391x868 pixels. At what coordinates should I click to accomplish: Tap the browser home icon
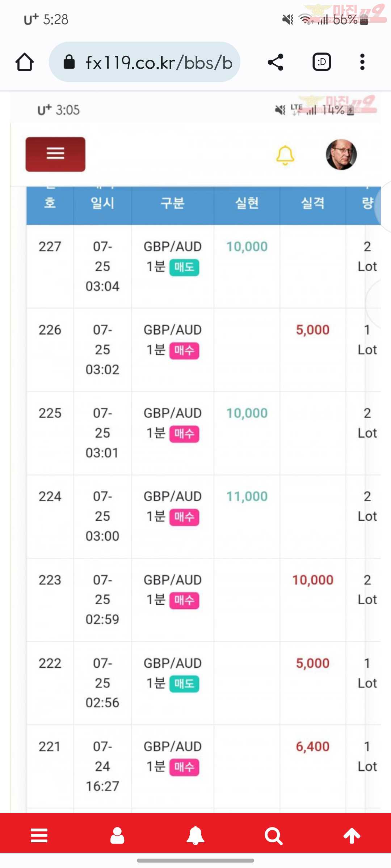tap(25, 62)
